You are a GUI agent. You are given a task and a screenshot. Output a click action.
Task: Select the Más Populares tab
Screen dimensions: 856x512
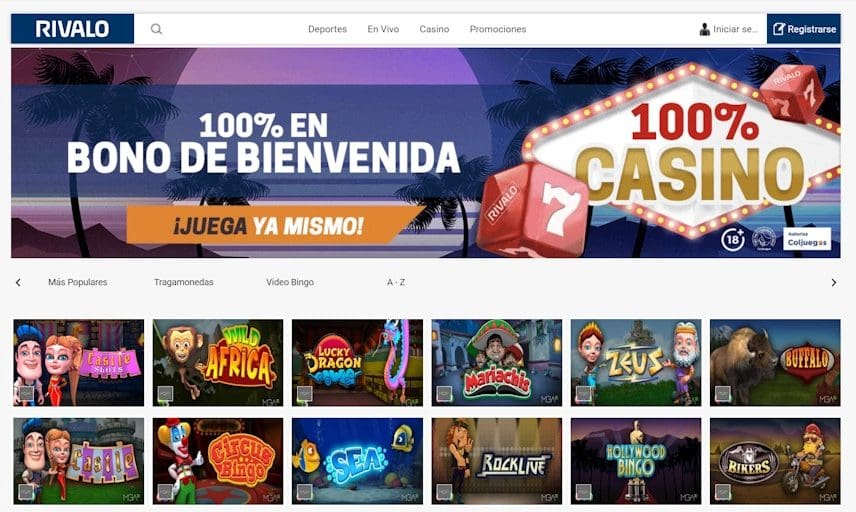78,282
